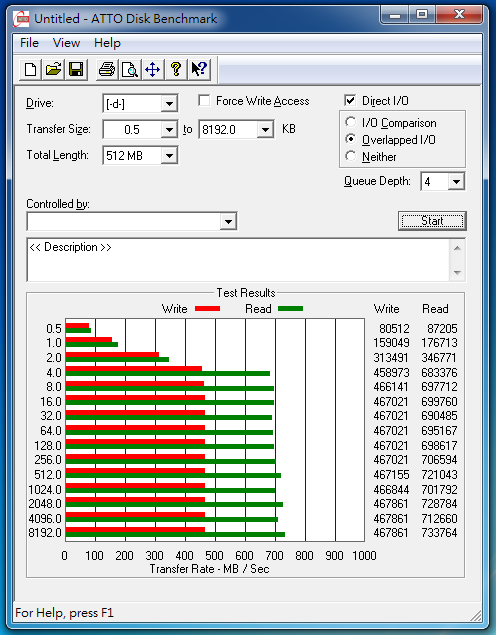Click the green Read legend swatch
The image size is (496, 635).
tap(291, 309)
